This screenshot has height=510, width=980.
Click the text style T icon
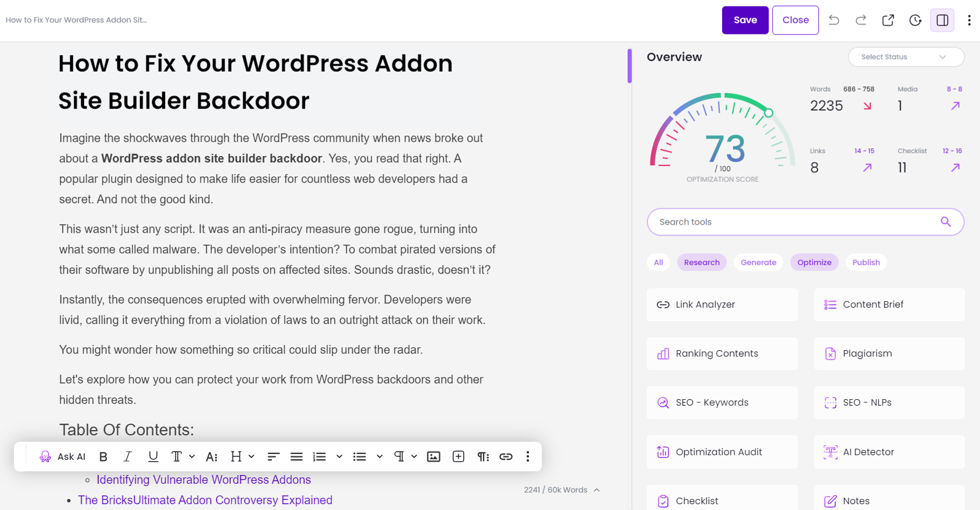coord(176,456)
